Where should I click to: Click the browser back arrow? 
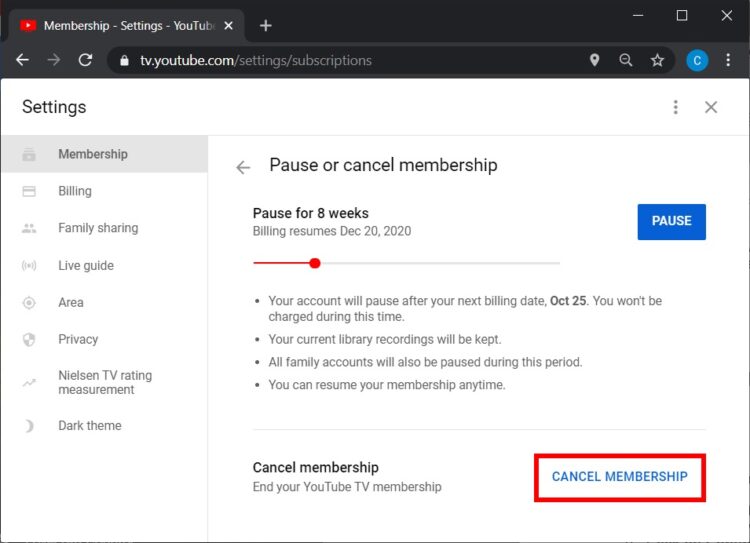(x=22, y=60)
